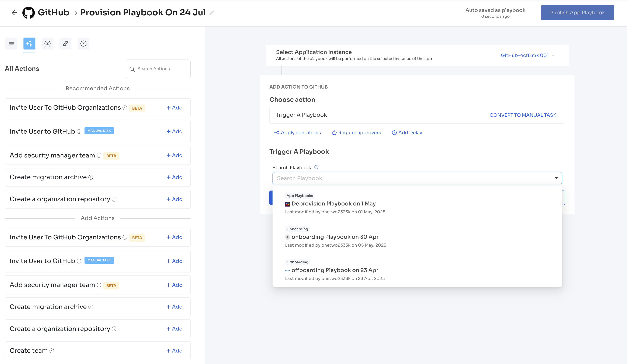The width and height of the screenshot is (627, 364).
Task: Add security manager team under Add Actions
Action: tap(174, 285)
